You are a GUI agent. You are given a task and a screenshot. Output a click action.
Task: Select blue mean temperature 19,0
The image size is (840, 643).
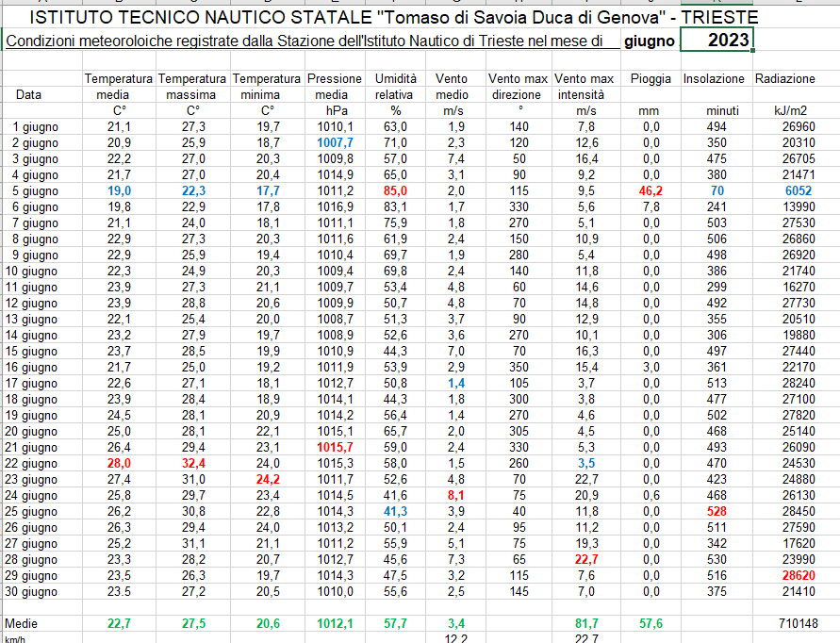(119, 191)
